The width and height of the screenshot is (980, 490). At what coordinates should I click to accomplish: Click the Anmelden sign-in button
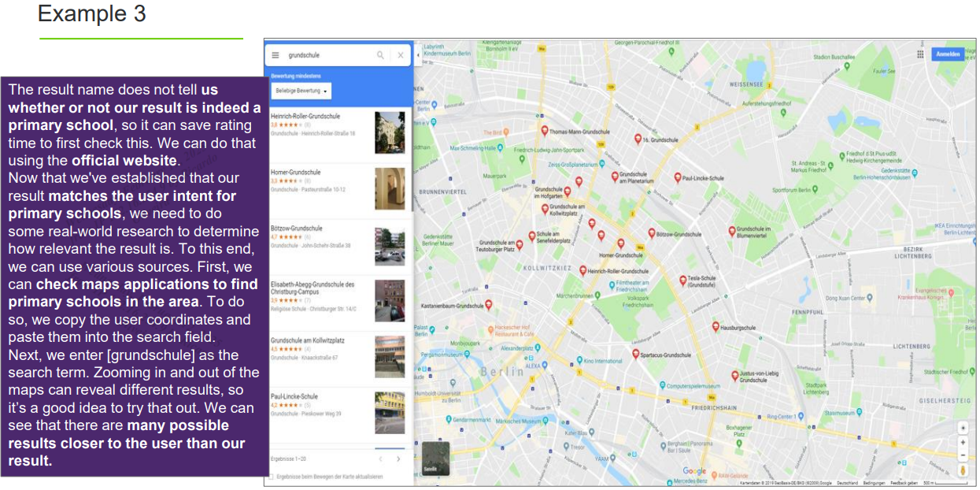point(948,54)
